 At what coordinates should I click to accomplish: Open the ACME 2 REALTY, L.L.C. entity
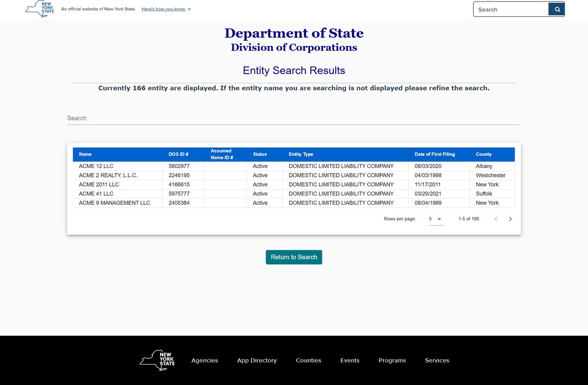(x=108, y=175)
